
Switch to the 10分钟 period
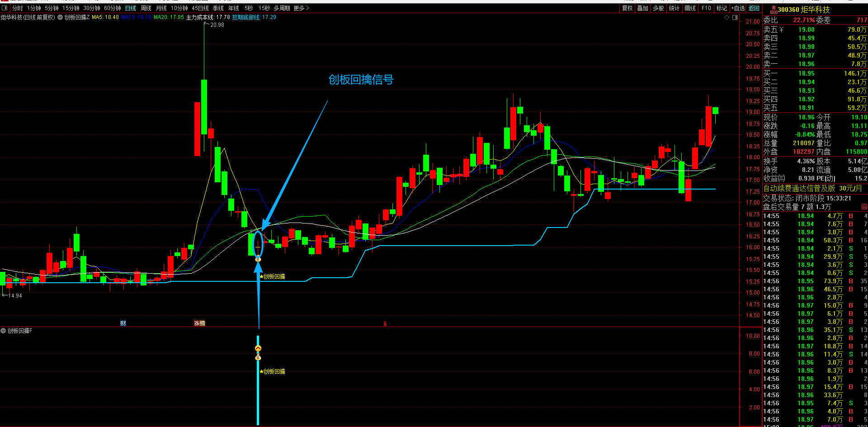(179, 8)
